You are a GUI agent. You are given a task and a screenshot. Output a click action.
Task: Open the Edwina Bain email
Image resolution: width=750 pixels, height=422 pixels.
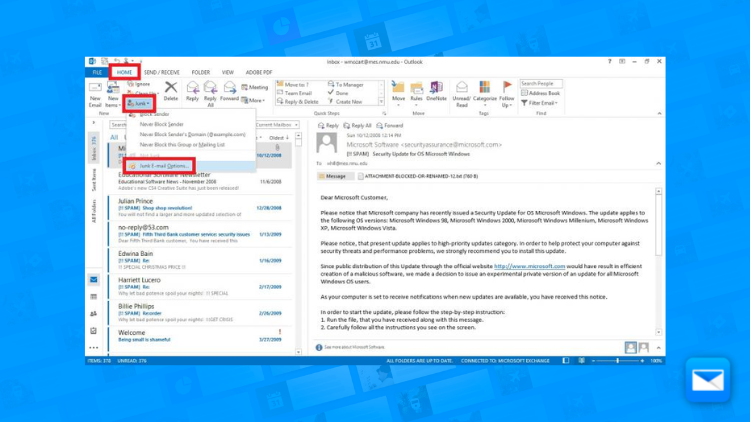point(200,260)
